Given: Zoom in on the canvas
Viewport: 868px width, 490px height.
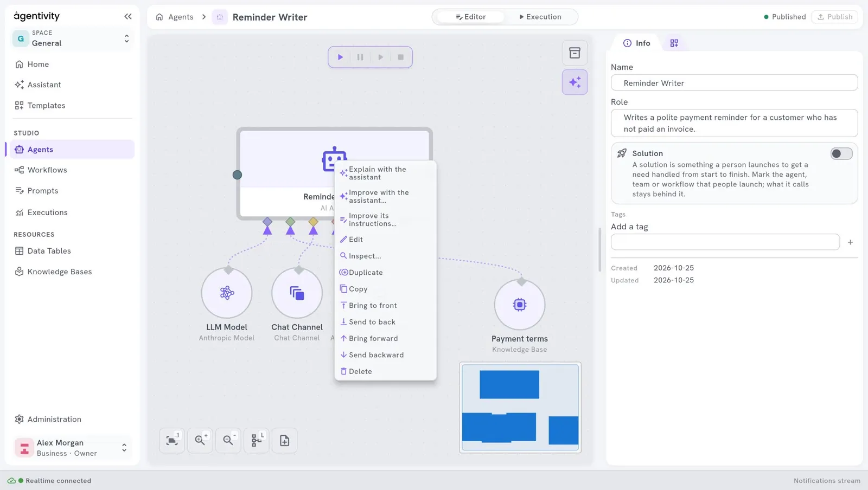Looking at the screenshot, I should coord(200,441).
